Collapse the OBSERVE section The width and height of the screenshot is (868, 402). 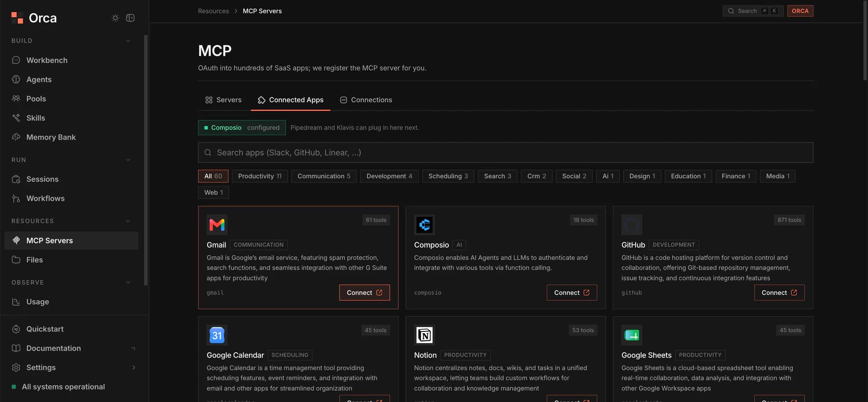(128, 282)
